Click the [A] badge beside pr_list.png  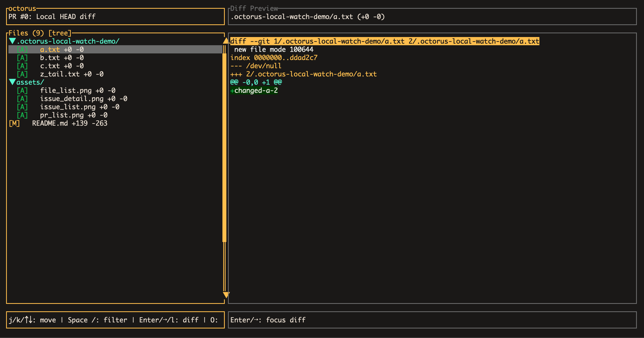tap(22, 115)
